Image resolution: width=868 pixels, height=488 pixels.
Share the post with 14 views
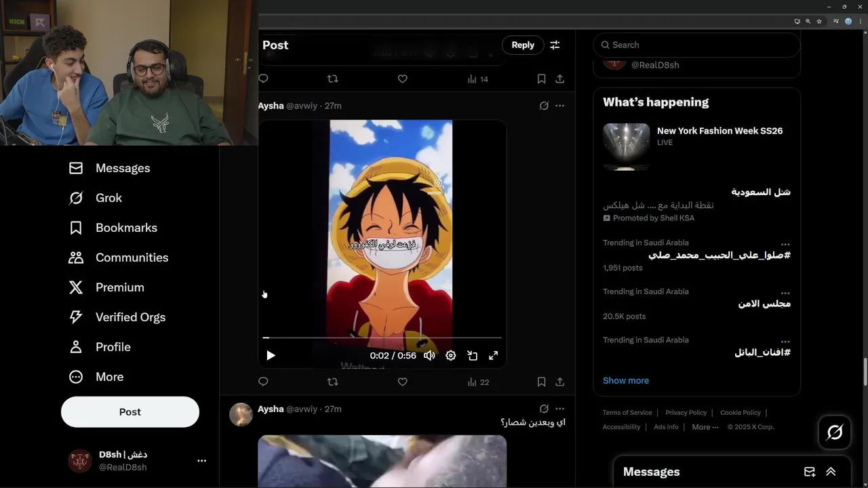(559, 79)
